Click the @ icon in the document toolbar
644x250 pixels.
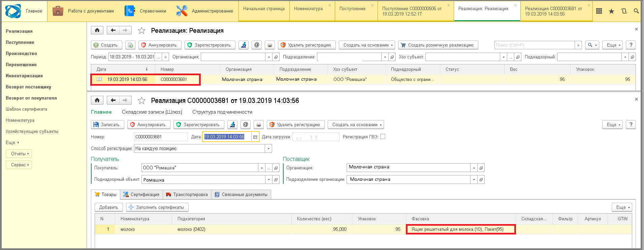click(246, 124)
